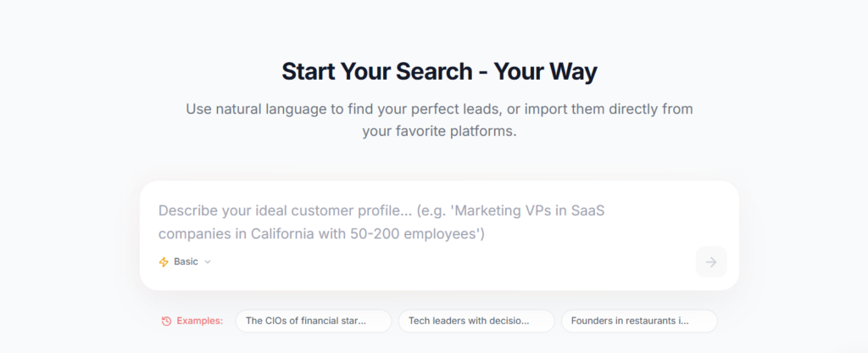Submit search with the grey send button
868x353 pixels.
pos(710,262)
